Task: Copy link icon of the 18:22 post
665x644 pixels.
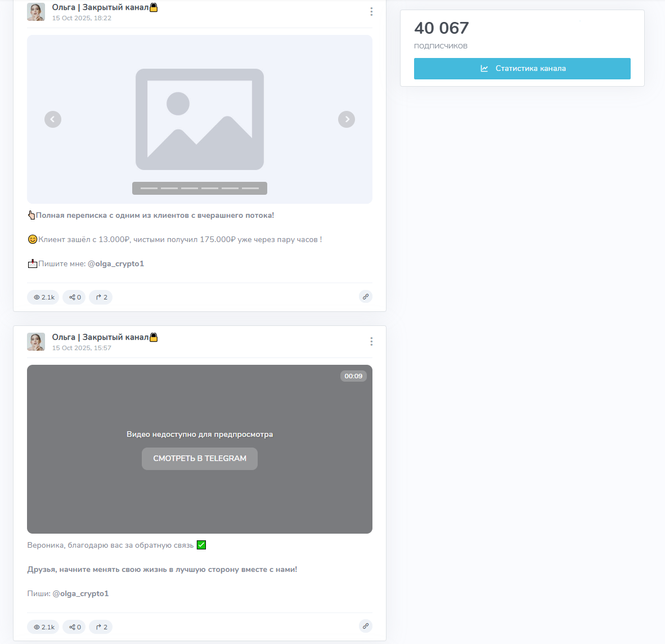Action: [366, 297]
